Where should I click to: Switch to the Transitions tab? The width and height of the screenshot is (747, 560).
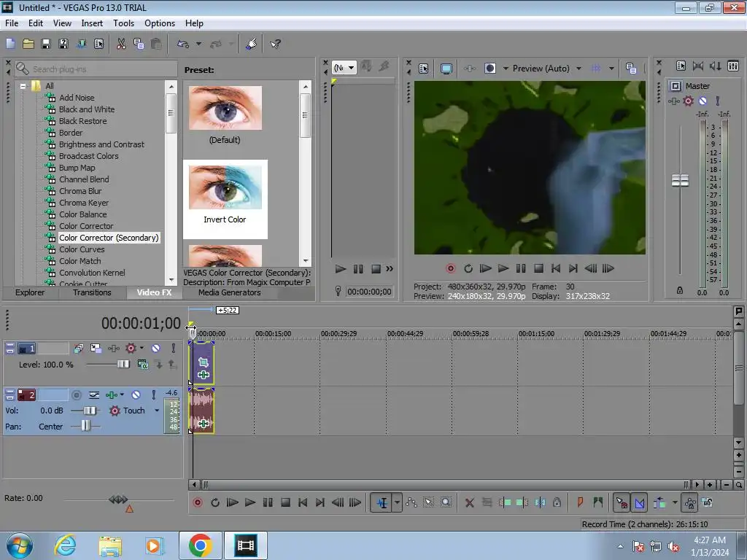[92, 292]
